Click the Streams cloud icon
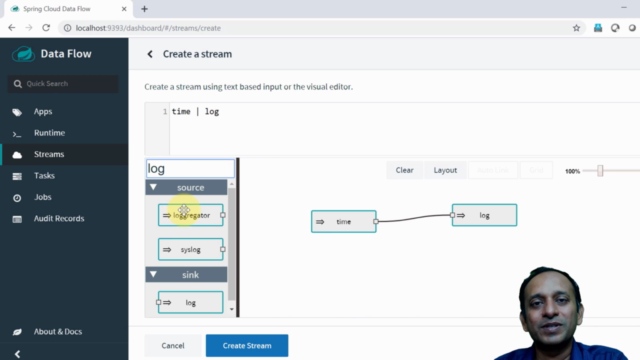Image resolution: width=640 pixels, height=360 pixels. pos(17,155)
